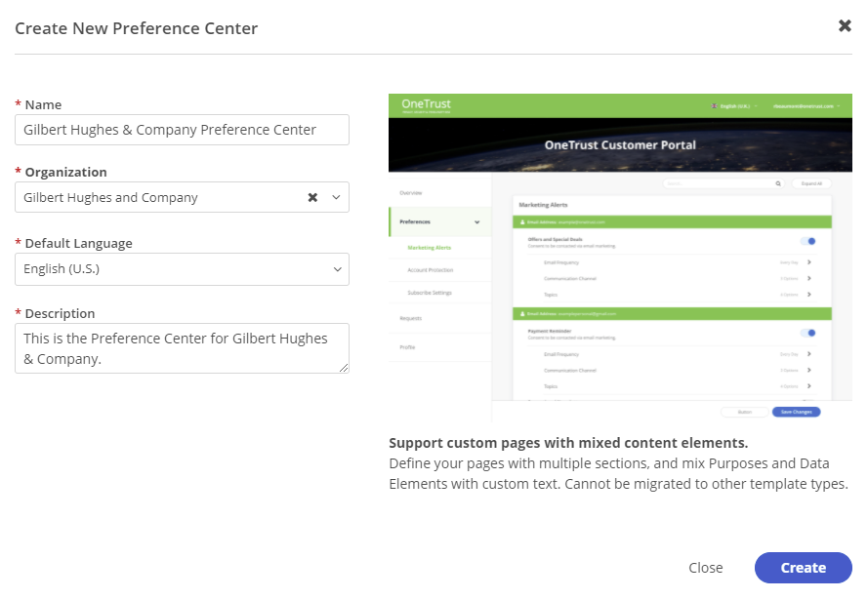Expand the Organization dropdown
This screenshot has width=868, height=599.
337,196
